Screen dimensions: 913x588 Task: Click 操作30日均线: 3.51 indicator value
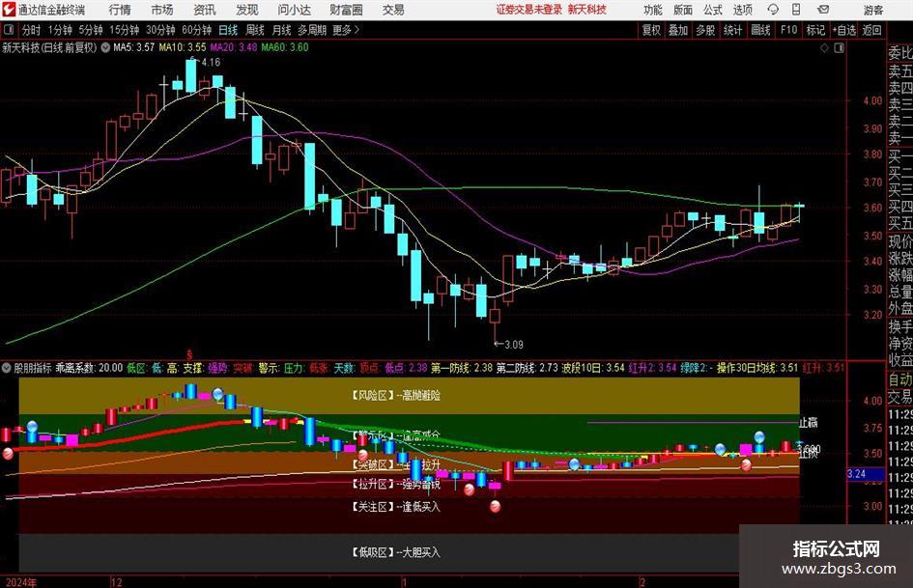pyautogui.click(x=756, y=368)
